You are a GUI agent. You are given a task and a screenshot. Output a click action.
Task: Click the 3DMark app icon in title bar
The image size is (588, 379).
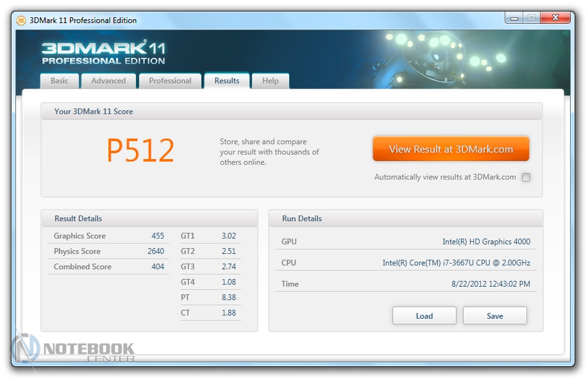(21, 20)
